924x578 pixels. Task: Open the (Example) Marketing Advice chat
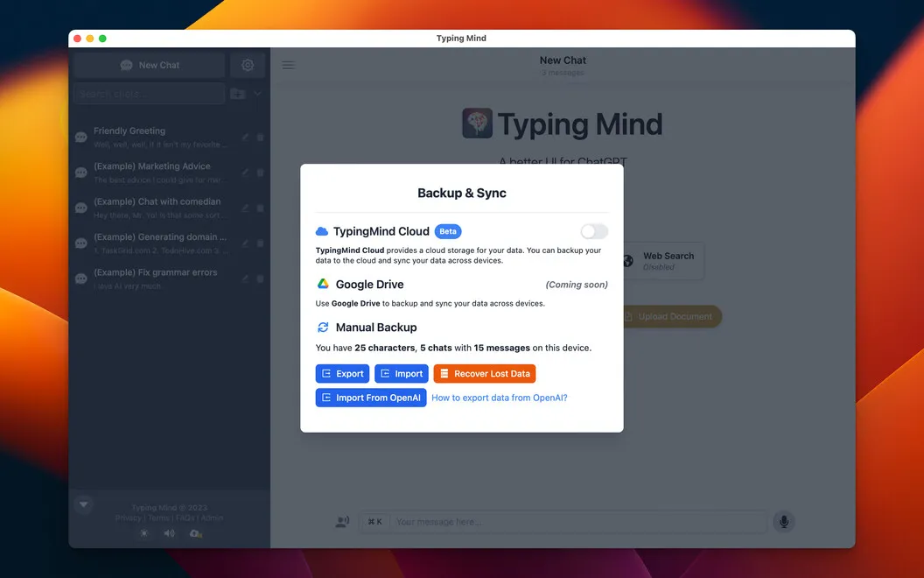pos(170,173)
